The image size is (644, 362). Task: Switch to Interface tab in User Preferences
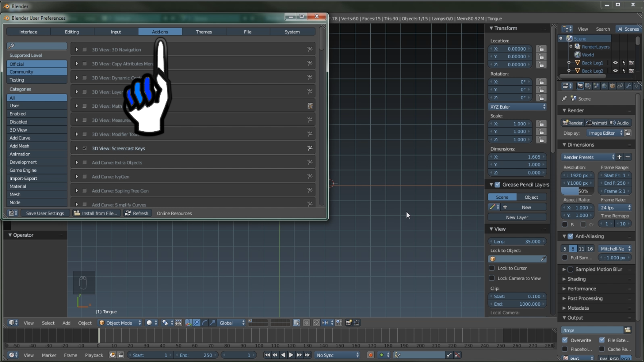tap(28, 32)
